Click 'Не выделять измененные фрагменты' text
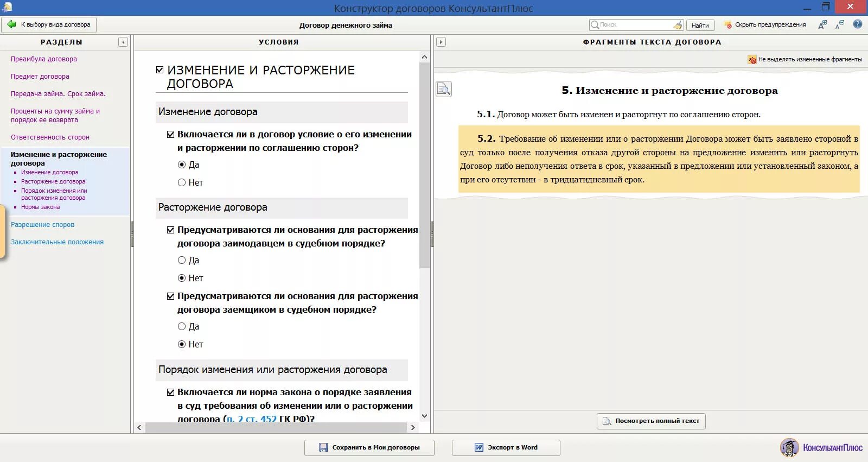Screen dimensions: 868x462 click(810, 60)
